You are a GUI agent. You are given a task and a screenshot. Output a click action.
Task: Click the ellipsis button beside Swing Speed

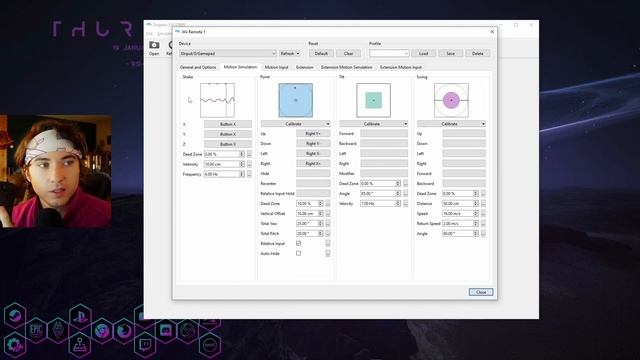tap(483, 213)
